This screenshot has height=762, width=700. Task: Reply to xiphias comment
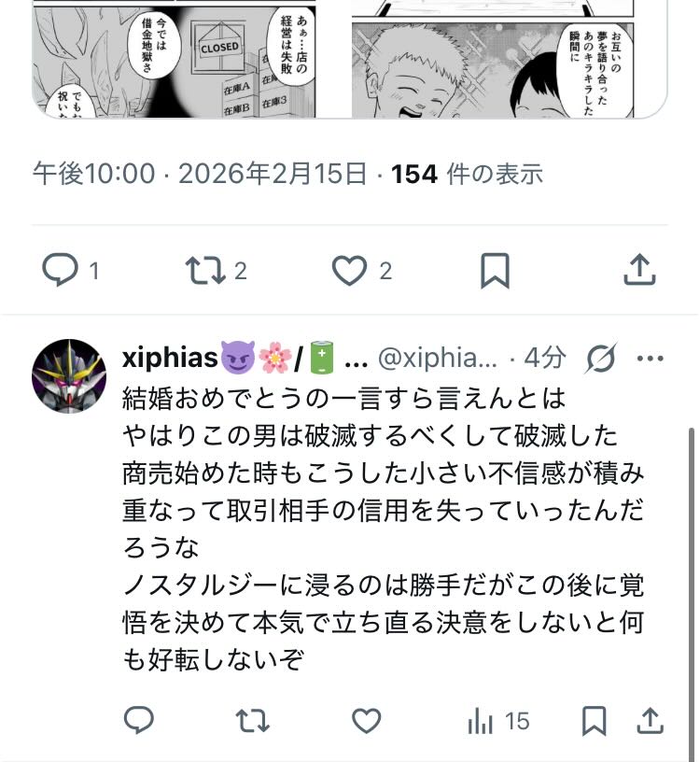139,720
